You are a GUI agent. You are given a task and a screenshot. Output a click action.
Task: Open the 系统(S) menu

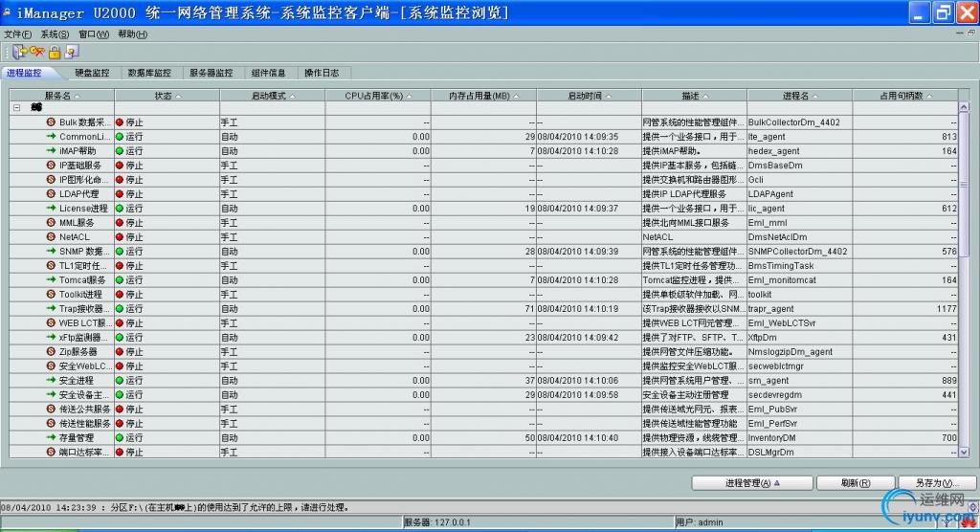pos(55,34)
